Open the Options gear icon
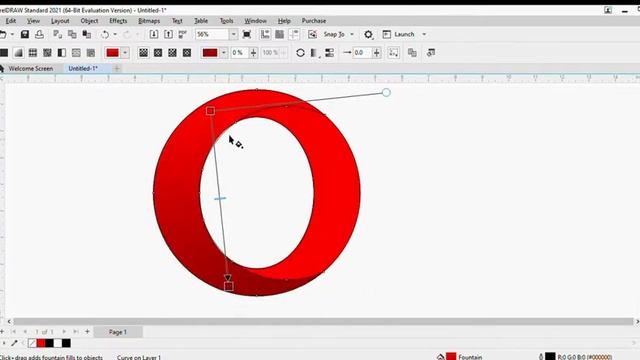640x360 pixels. [369, 34]
